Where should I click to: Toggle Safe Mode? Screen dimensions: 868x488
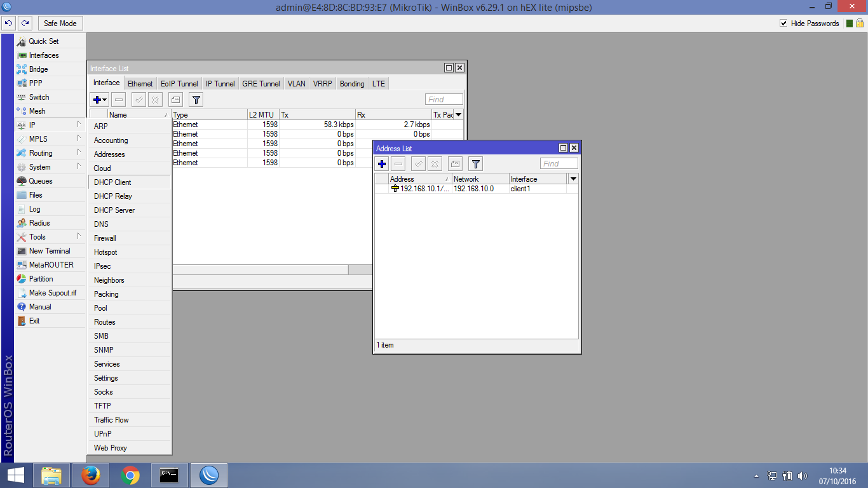(x=60, y=24)
